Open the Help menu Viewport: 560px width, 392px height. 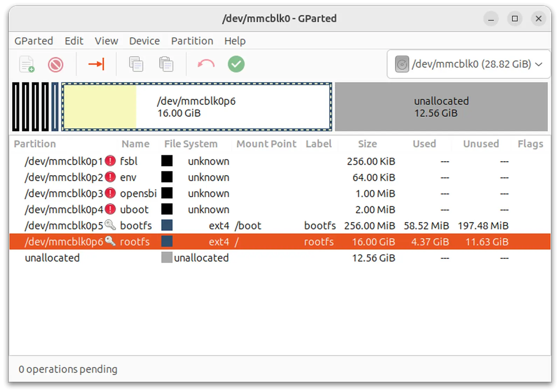click(235, 41)
